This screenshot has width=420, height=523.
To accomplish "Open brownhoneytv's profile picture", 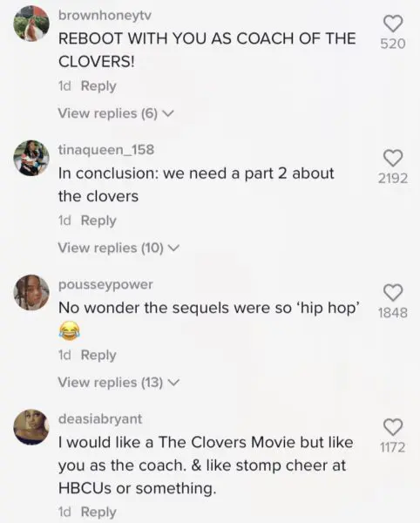I will (31, 24).
